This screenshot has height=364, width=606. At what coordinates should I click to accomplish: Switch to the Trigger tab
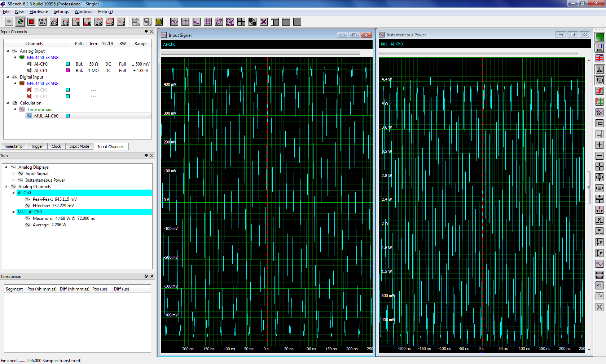[x=37, y=146]
